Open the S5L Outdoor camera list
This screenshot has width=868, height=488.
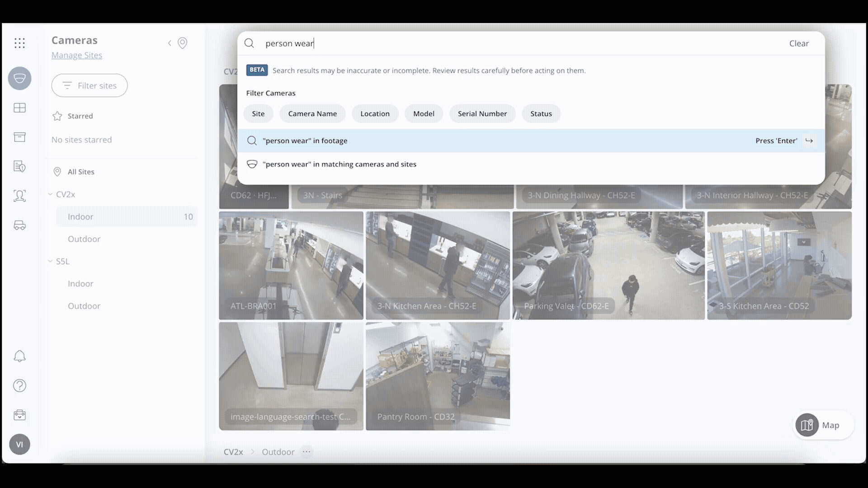point(84,306)
